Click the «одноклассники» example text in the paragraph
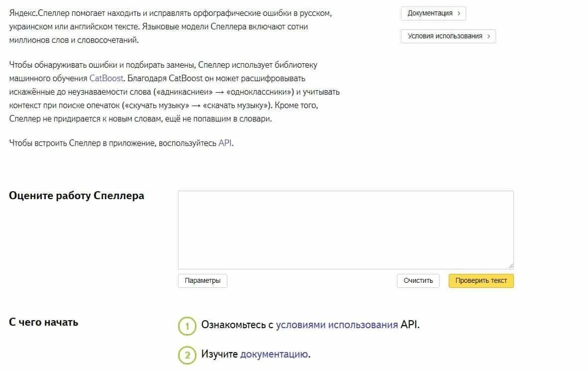Screen dimensions: 588x373 (260, 92)
